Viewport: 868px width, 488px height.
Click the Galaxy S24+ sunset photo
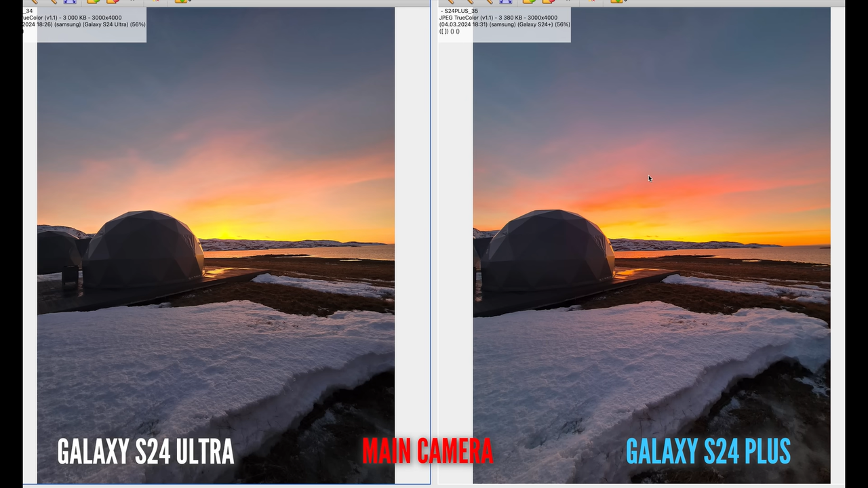click(x=652, y=245)
